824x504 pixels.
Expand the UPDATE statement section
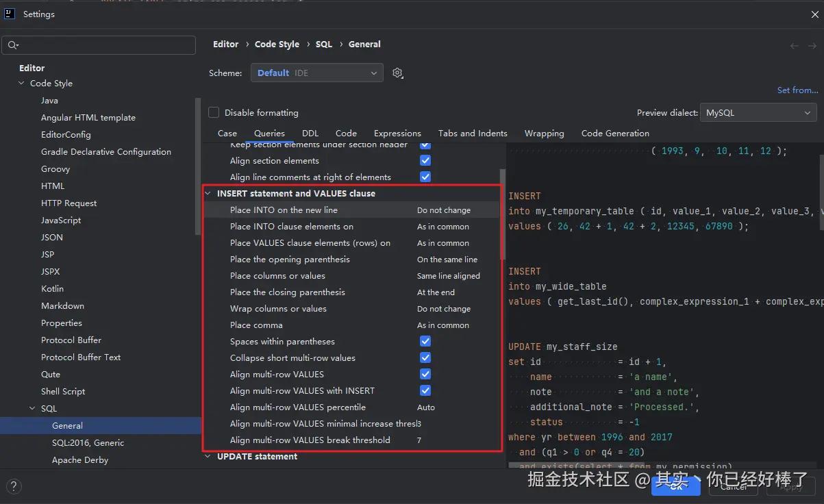[x=208, y=457]
